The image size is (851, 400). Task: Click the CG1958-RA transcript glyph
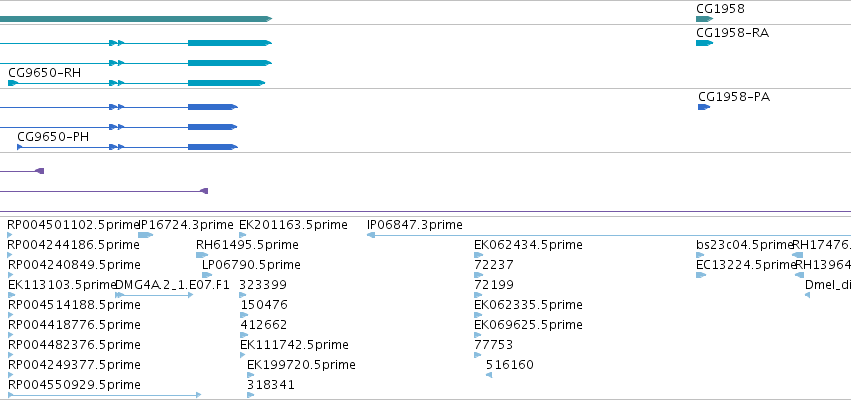(704, 43)
